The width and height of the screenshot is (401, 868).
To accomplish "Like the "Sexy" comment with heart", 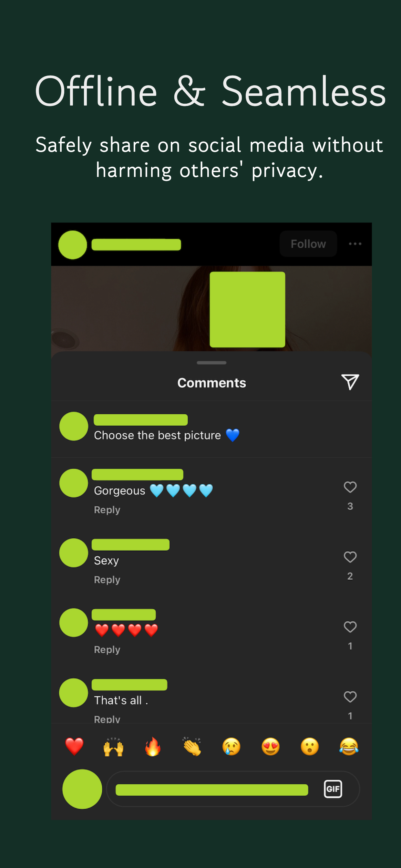I will pyautogui.click(x=350, y=557).
